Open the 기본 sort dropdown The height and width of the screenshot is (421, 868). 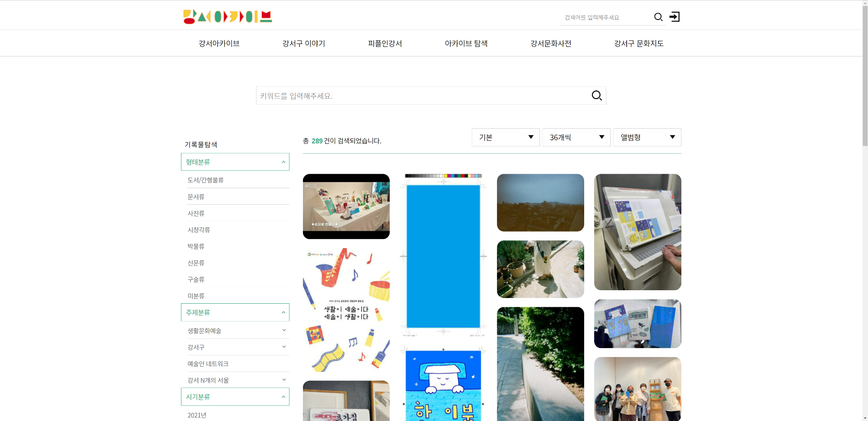(x=505, y=137)
